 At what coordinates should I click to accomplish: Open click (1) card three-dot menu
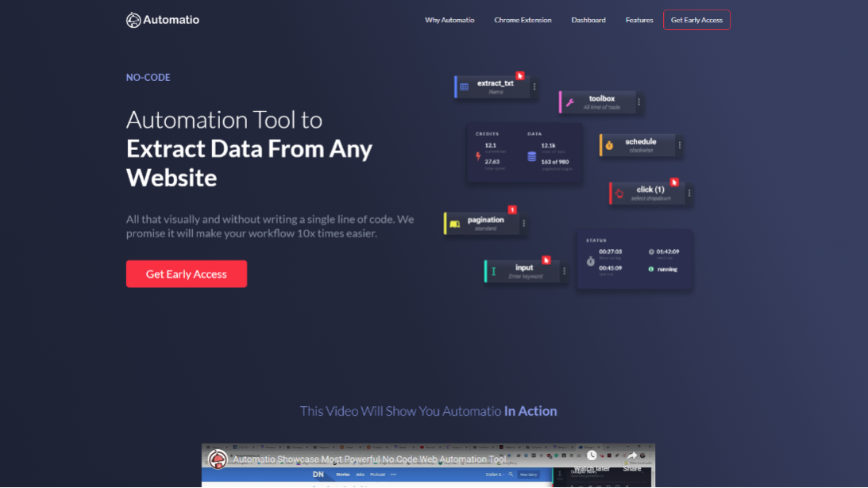click(x=689, y=193)
